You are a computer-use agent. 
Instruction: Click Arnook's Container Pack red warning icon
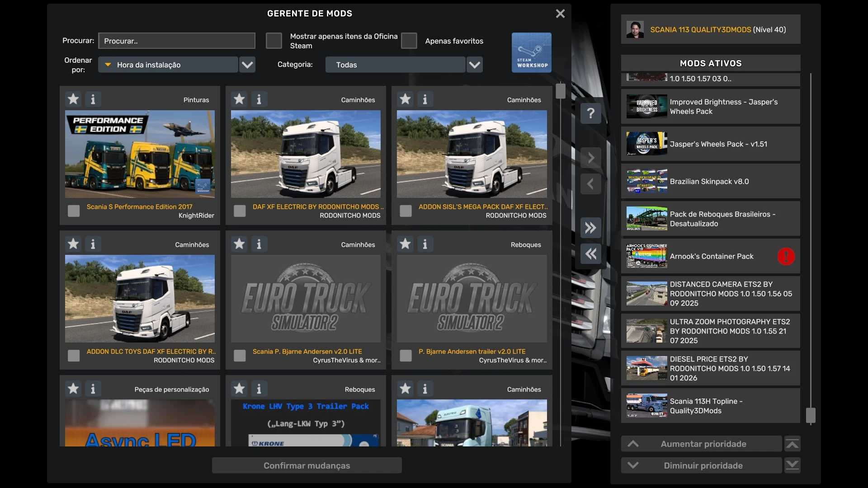point(786,256)
